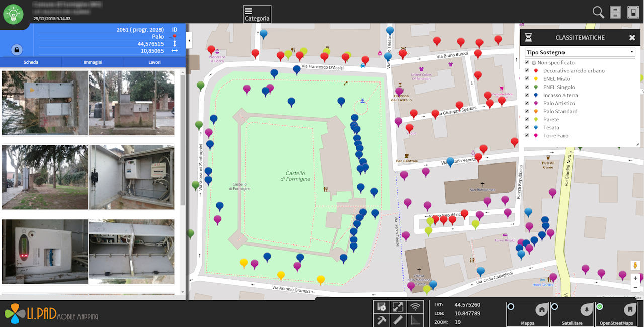Select the ruler measurement tool

[x=398, y=319]
